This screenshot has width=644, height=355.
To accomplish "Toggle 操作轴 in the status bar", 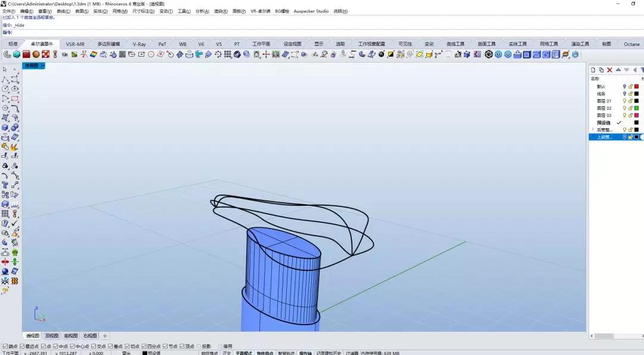I will [305, 353].
